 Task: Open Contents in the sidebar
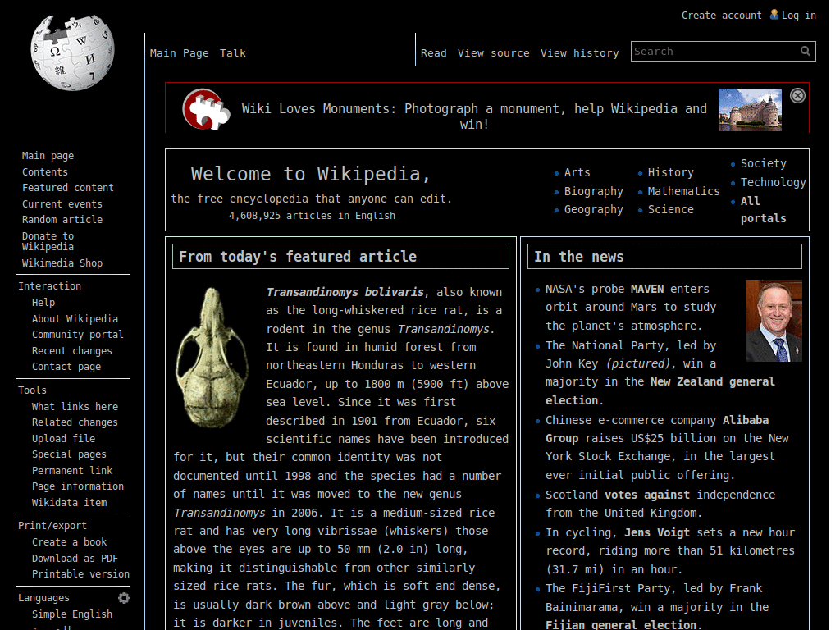point(45,172)
